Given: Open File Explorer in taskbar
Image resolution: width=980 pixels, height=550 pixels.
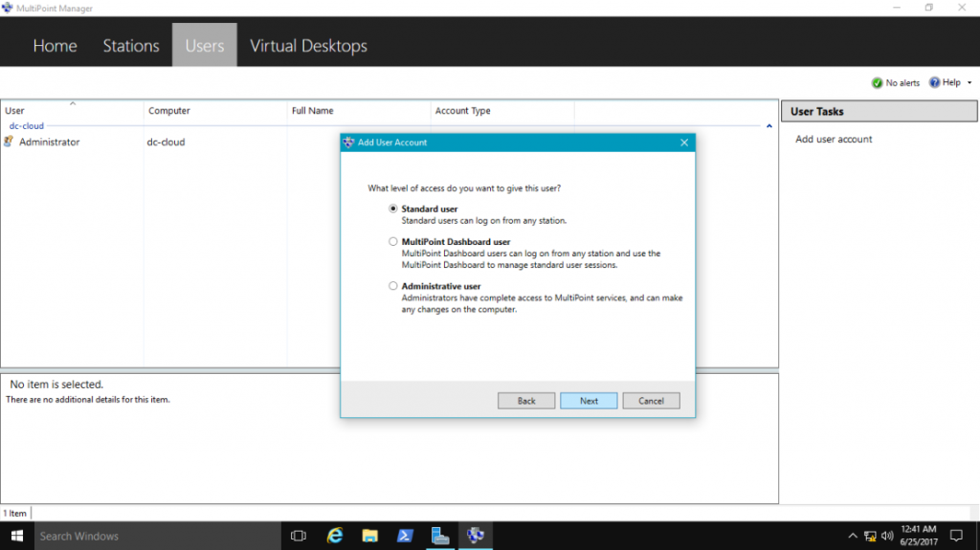Looking at the screenshot, I should [x=370, y=536].
